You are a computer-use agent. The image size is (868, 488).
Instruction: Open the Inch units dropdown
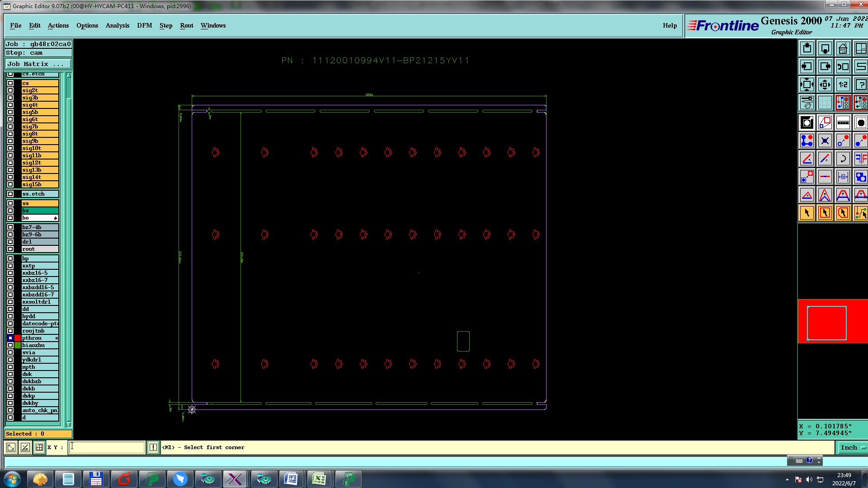pos(853,447)
